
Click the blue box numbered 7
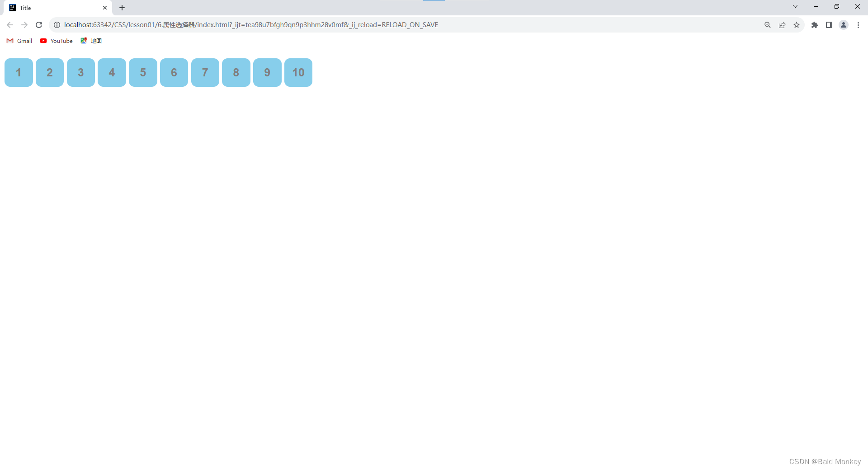click(205, 72)
